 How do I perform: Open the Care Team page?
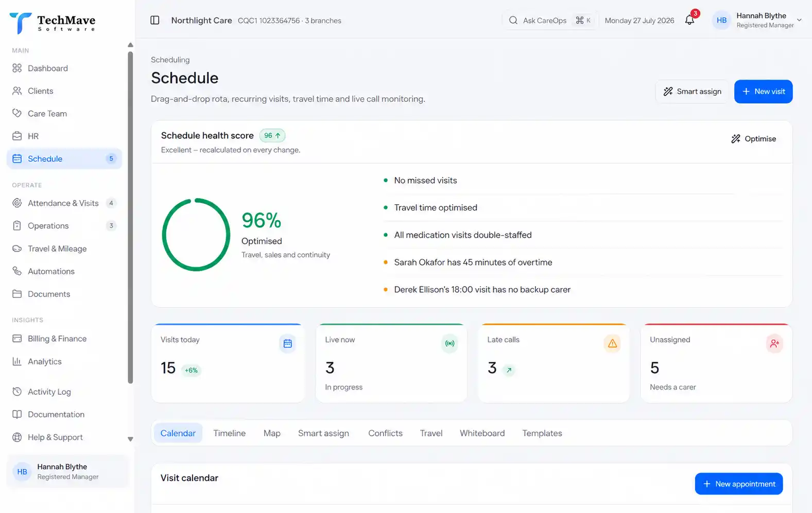point(64,114)
